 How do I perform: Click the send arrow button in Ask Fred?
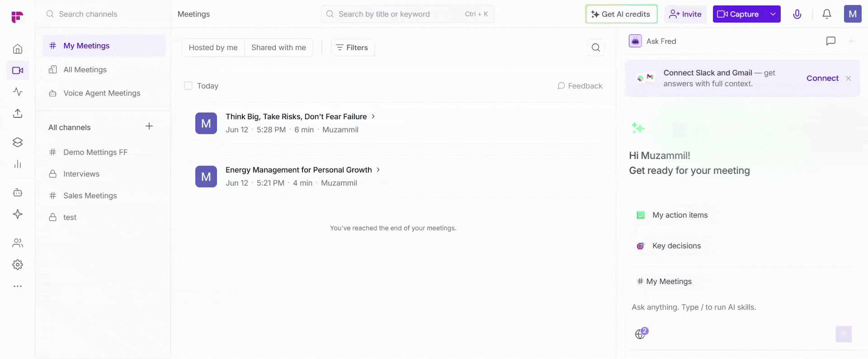tap(844, 334)
